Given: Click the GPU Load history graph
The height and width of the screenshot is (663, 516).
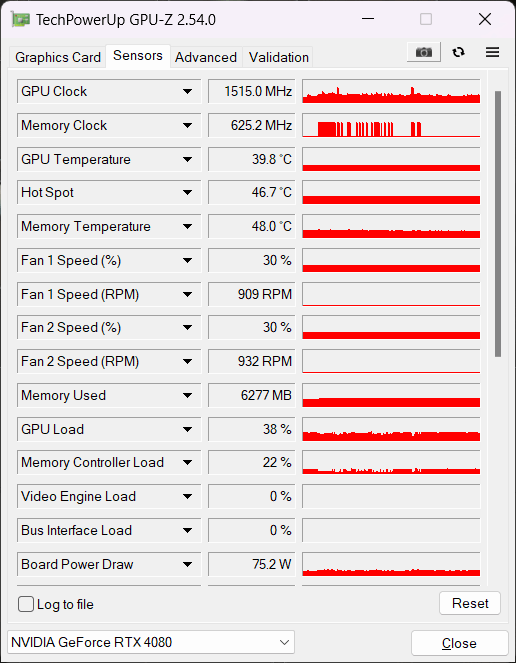Looking at the screenshot, I should tap(391, 429).
